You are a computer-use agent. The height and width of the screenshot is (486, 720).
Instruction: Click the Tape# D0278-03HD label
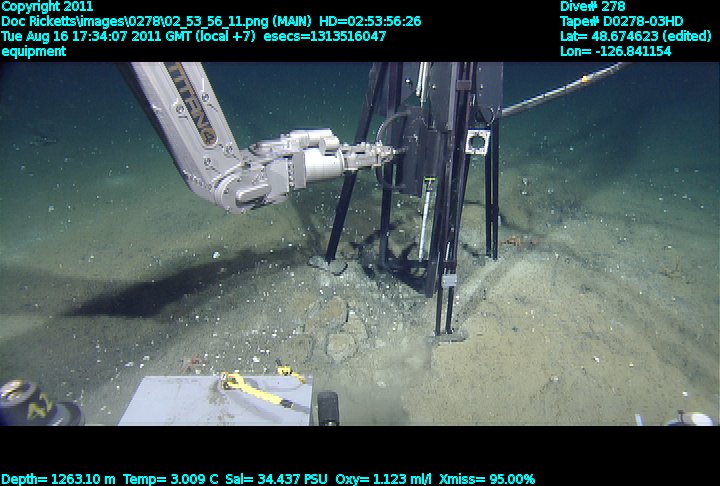tap(622, 21)
